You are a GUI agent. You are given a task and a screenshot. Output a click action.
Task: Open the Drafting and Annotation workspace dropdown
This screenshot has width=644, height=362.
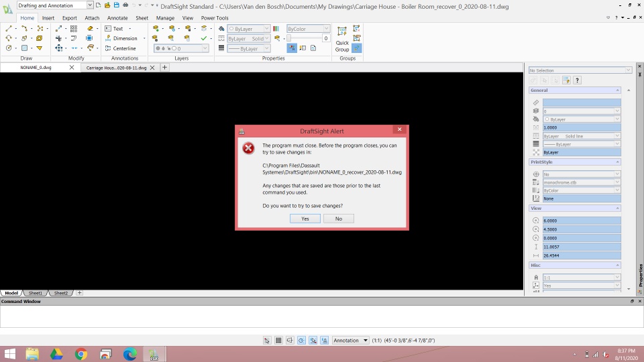coord(89,5)
